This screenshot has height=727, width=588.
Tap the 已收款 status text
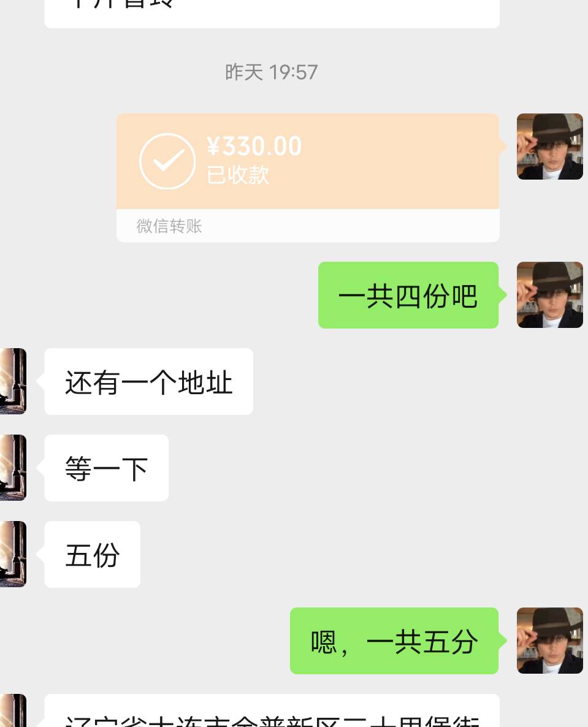click(237, 175)
